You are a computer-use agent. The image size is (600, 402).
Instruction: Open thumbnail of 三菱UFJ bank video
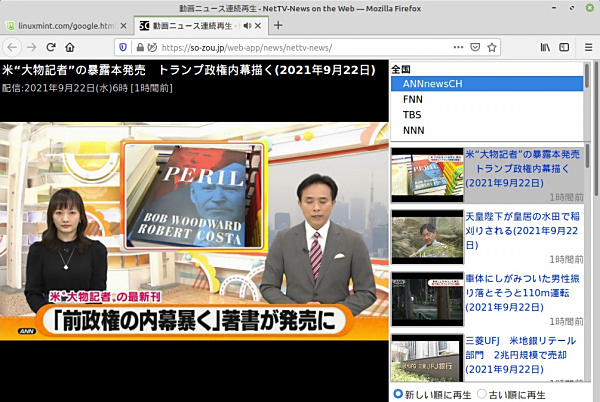click(427, 358)
